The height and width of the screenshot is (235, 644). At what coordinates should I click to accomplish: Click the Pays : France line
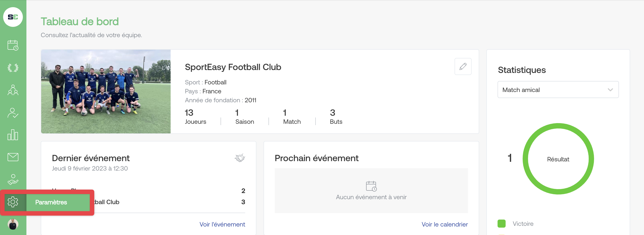[203, 91]
